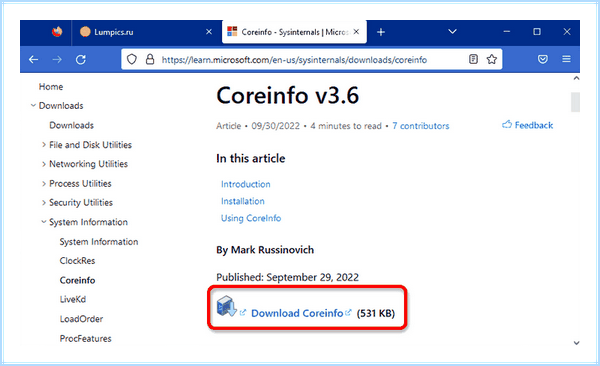Click the scrollbar down arrow
The image size is (600, 366).
(x=576, y=343)
